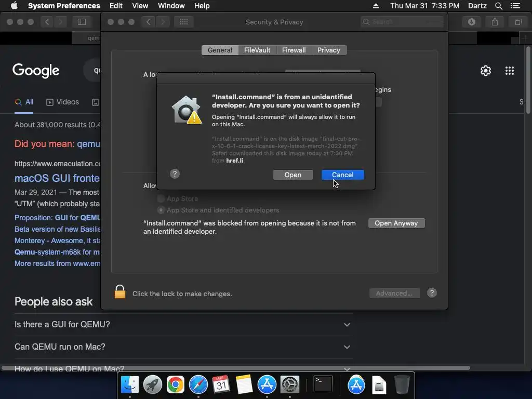Click the Advanced… button
Image resolution: width=532 pixels, height=399 pixels.
[394, 293]
